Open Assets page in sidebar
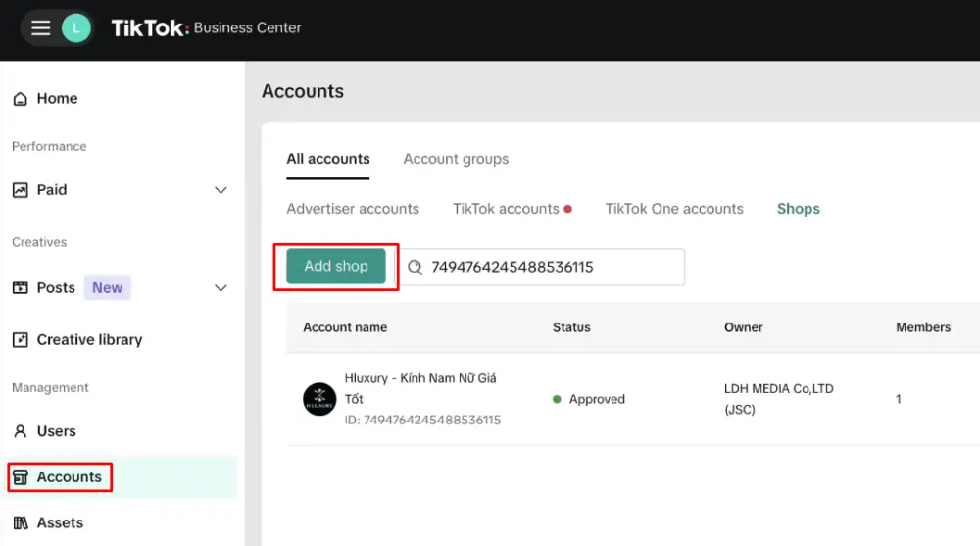980x546 pixels. pos(60,522)
